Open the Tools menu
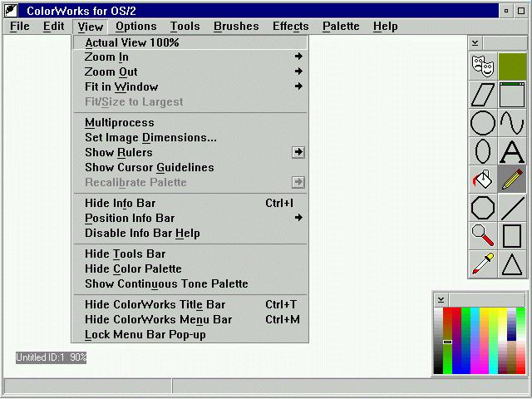This screenshot has width=532, height=399. 185,26
